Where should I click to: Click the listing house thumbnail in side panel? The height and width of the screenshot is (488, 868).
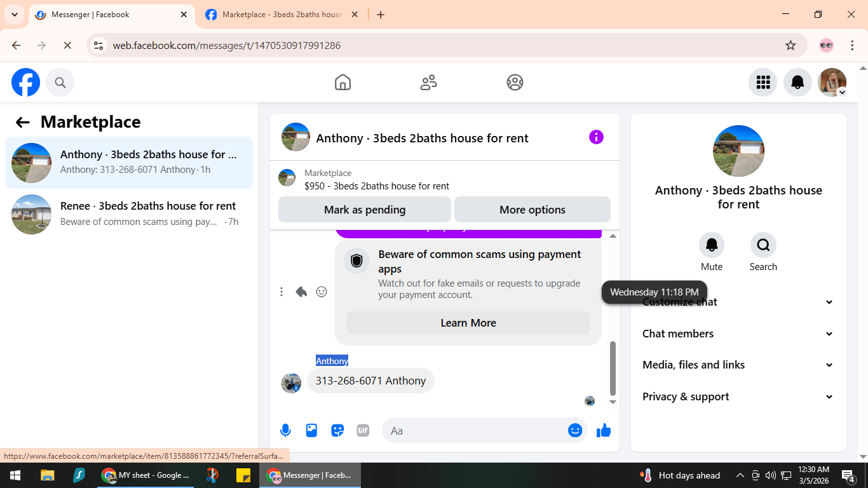click(738, 151)
